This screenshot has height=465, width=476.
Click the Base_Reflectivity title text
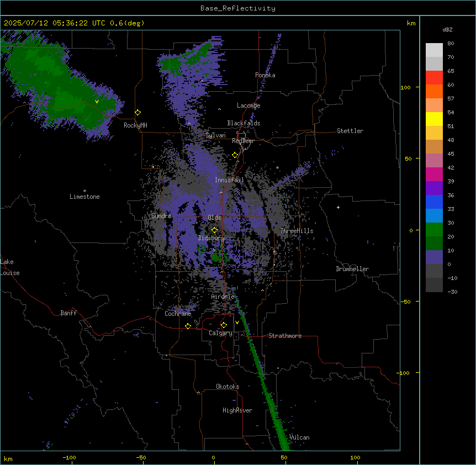point(238,8)
